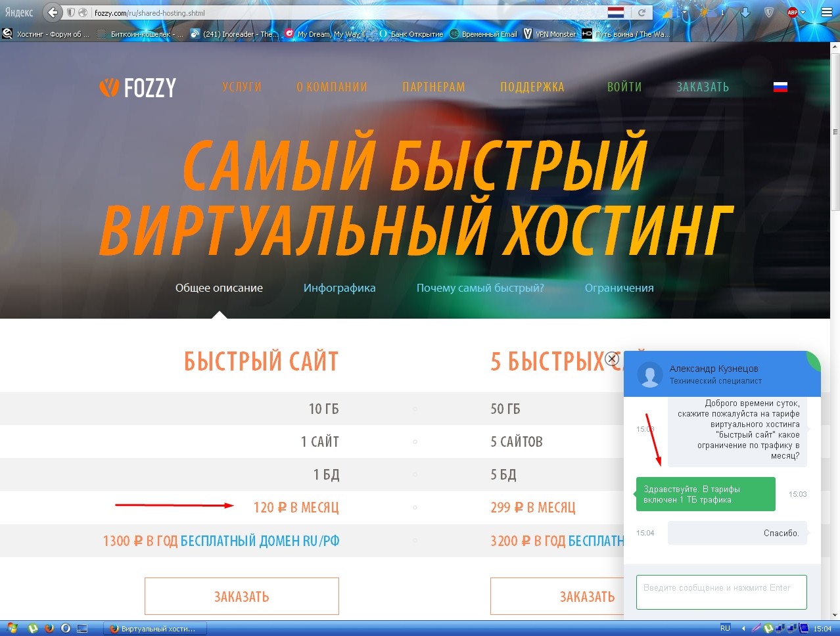Screen dimensions: 840x636
Task: Click the RU language indicator in the tray
Action: click(726, 629)
